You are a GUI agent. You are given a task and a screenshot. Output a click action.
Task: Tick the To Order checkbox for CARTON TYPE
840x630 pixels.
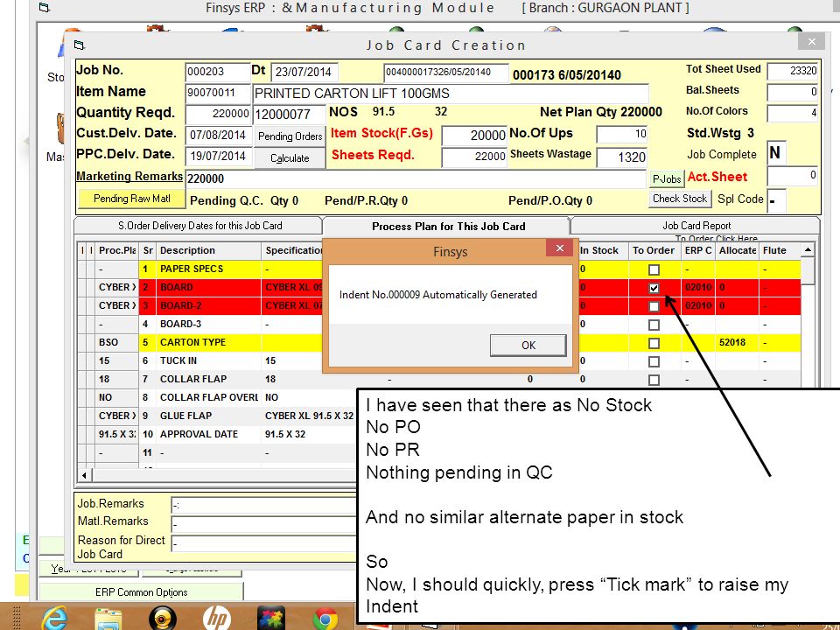(654, 343)
